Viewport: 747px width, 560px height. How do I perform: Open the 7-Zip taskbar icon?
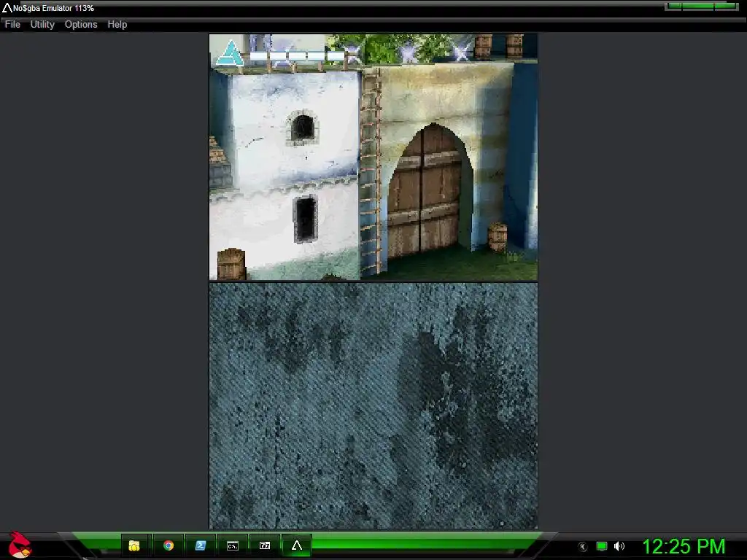[264, 545]
